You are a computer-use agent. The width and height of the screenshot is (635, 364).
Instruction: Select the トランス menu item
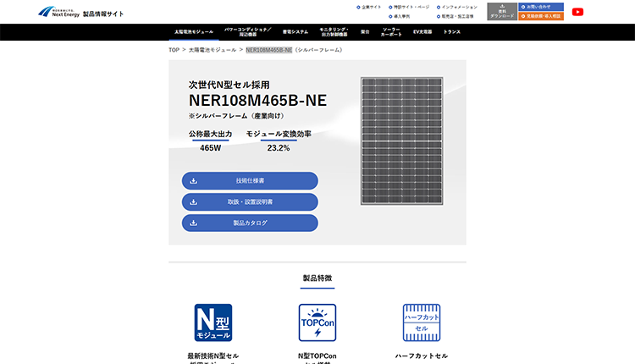pyautogui.click(x=451, y=32)
